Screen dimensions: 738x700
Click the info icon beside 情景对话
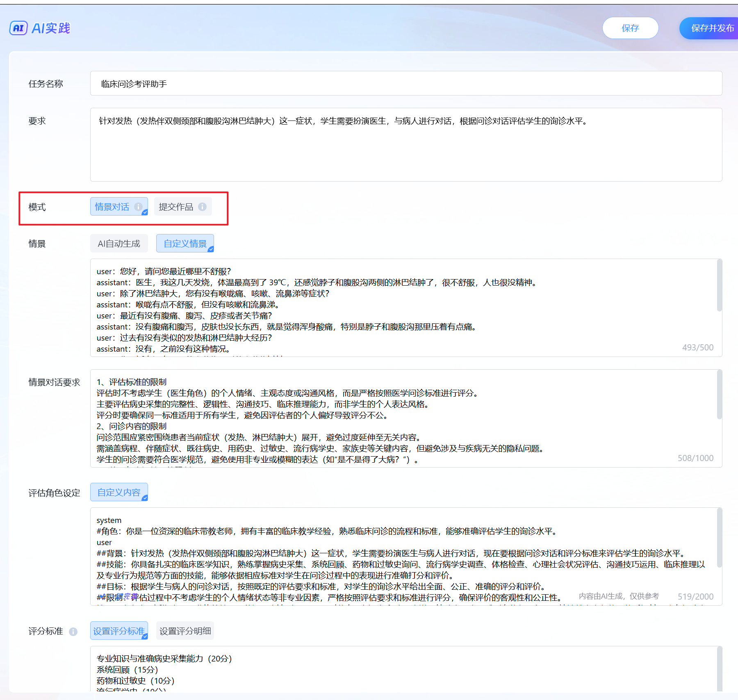click(138, 207)
